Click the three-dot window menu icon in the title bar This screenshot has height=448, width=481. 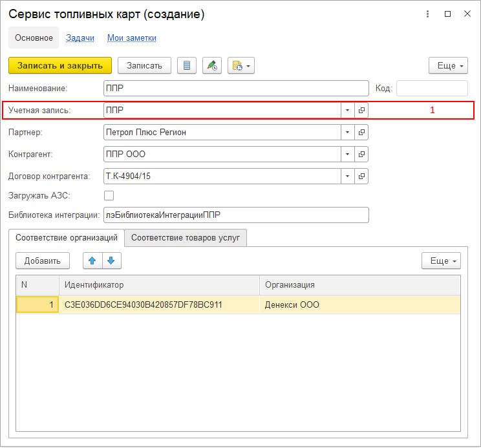point(427,14)
